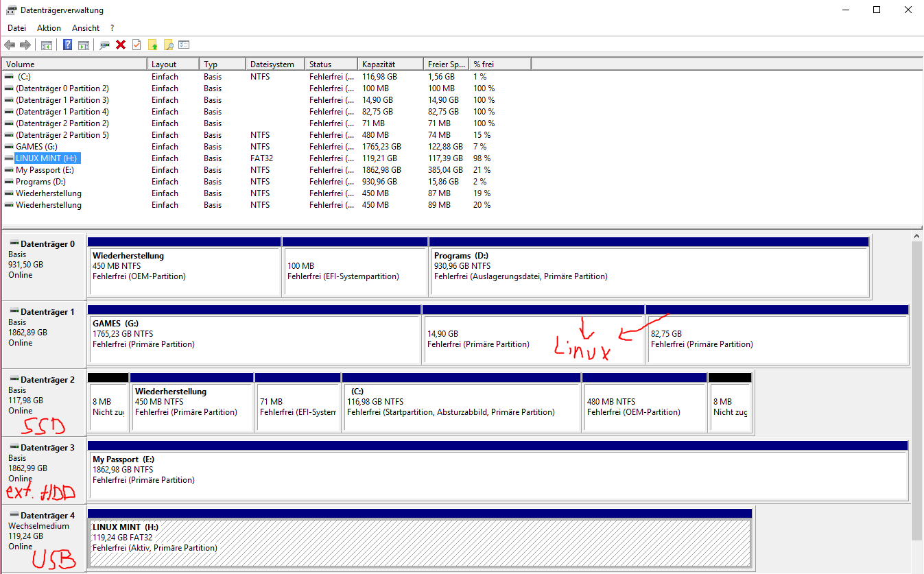Toggle the console tree show/hide icon
924x574 pixels.
click(47, 45)
